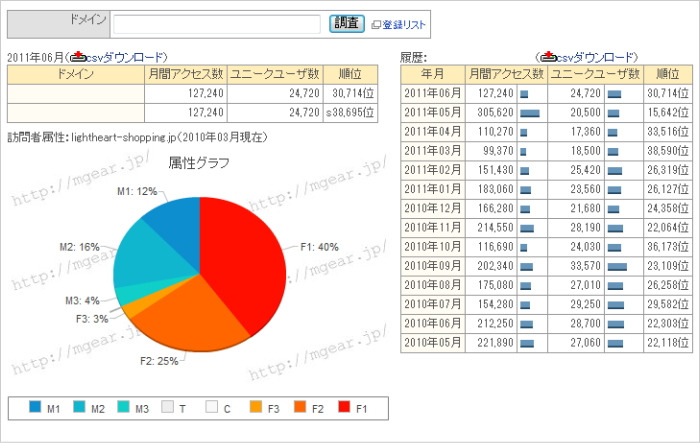Click the 'M2: 16%' chart label
This screenshot has width=700, height=443.
[x=79, y=247]
